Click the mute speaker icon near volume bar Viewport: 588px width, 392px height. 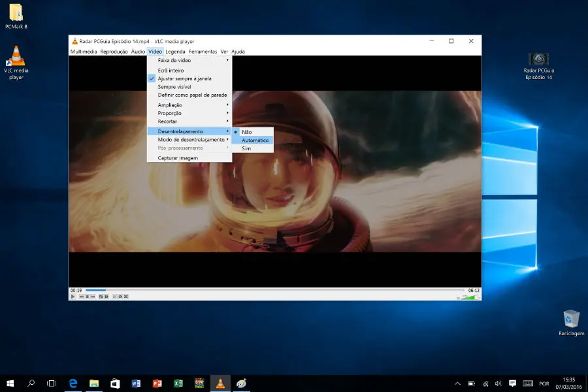tap(458, 298)
